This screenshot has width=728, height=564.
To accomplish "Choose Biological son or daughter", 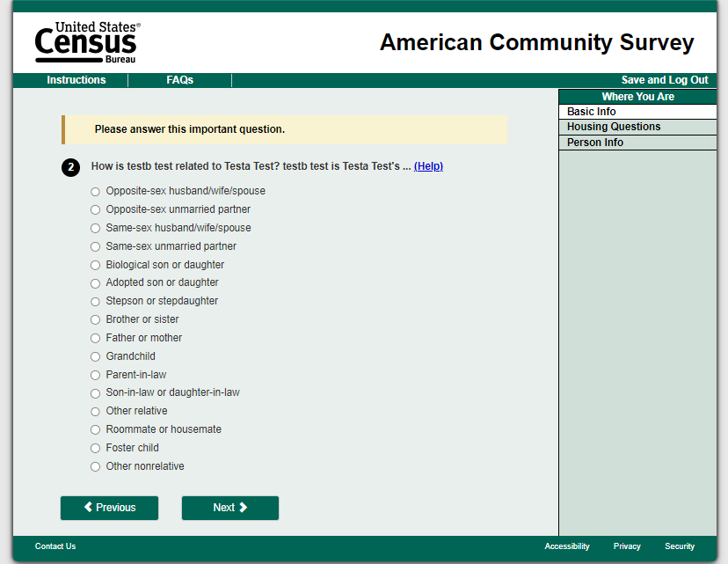I will (x=95, y=265).
